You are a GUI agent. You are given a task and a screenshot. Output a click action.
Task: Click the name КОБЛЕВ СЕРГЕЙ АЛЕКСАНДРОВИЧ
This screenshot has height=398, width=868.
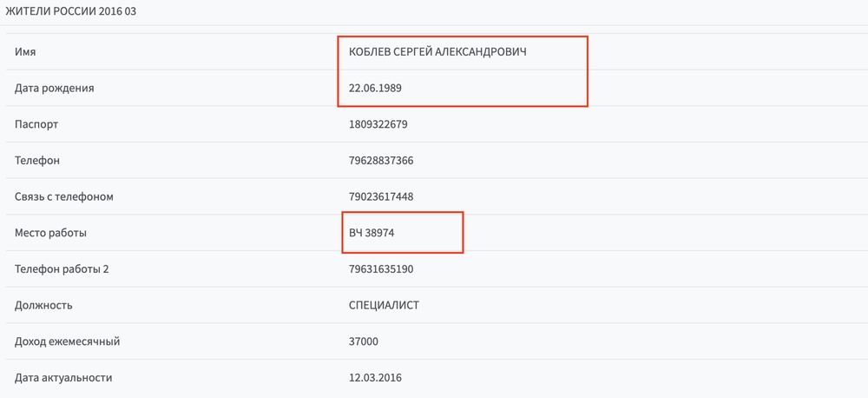437,52
